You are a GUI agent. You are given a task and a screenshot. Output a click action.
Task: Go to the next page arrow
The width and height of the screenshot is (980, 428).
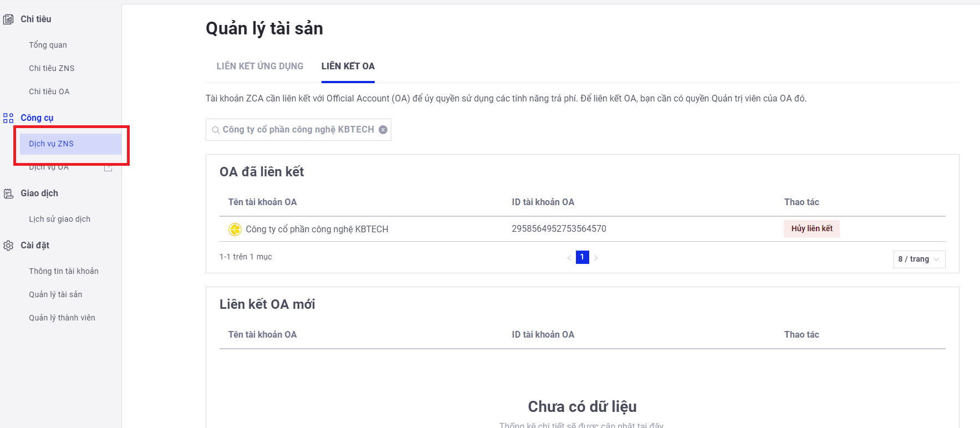click(x=596, y=258)
